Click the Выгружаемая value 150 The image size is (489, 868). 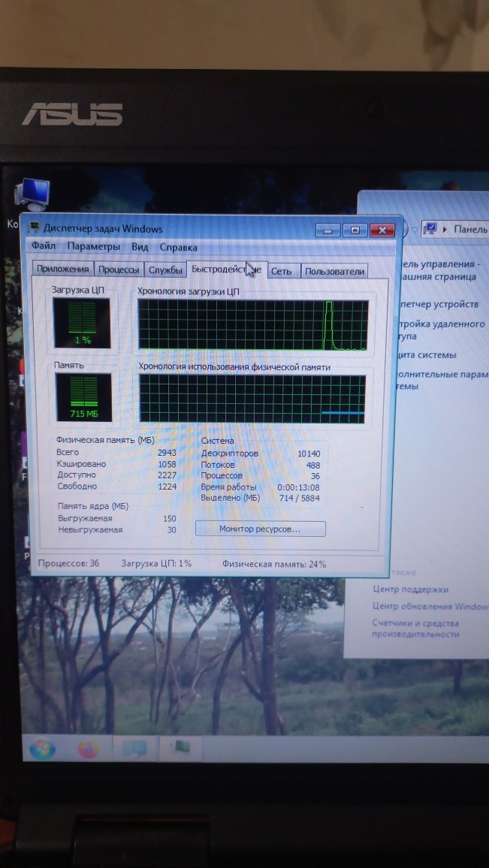[x=170, y=519]
